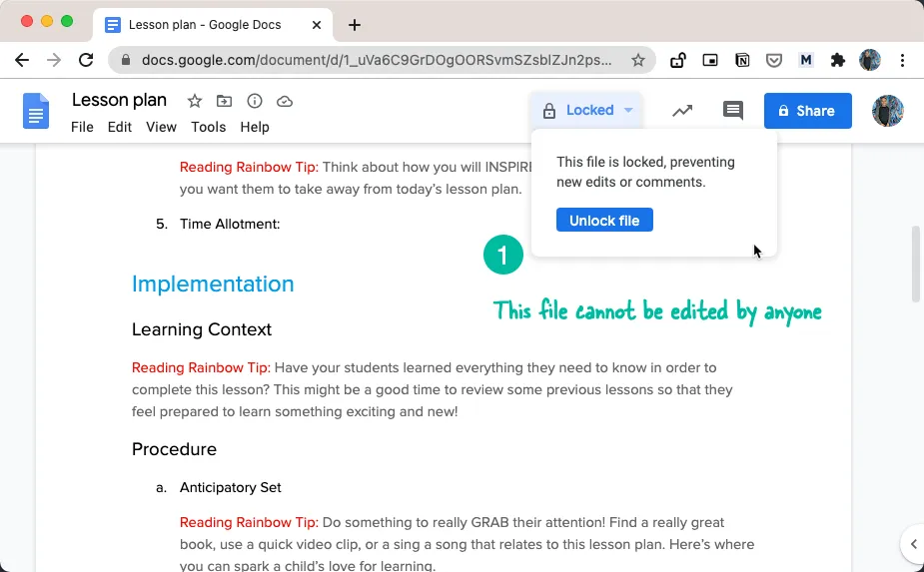Viewport: 924px width, 572px height.
Task: Open the activity dashboard trend icon
Action: coord(682,111)
